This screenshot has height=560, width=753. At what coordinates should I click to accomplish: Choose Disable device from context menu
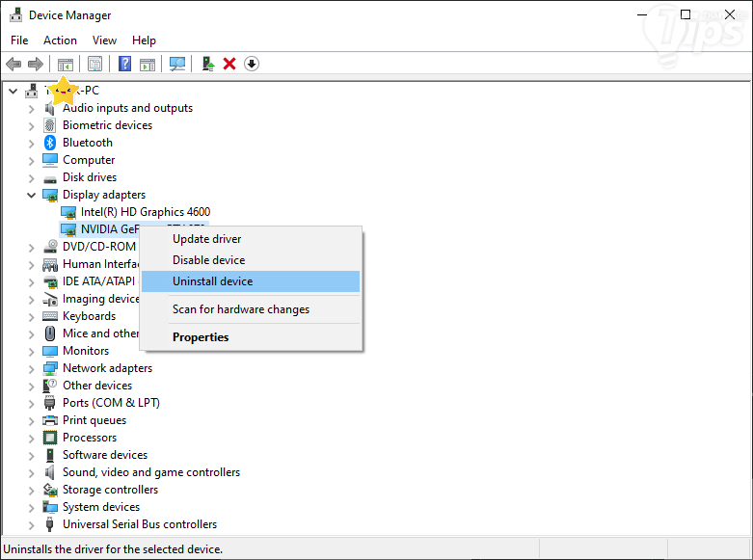(x=251, y=260)
